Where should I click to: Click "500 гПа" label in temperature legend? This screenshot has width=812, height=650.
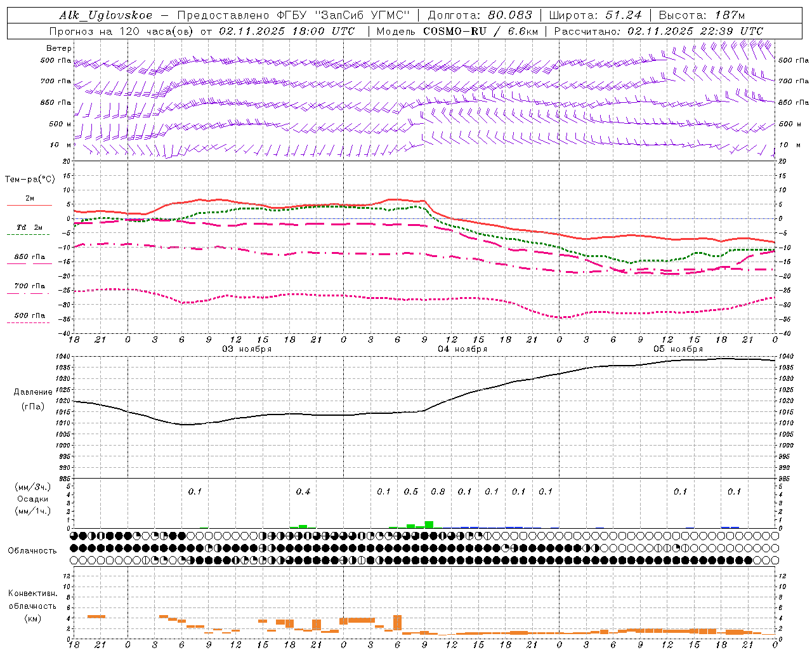click(30, 315)
